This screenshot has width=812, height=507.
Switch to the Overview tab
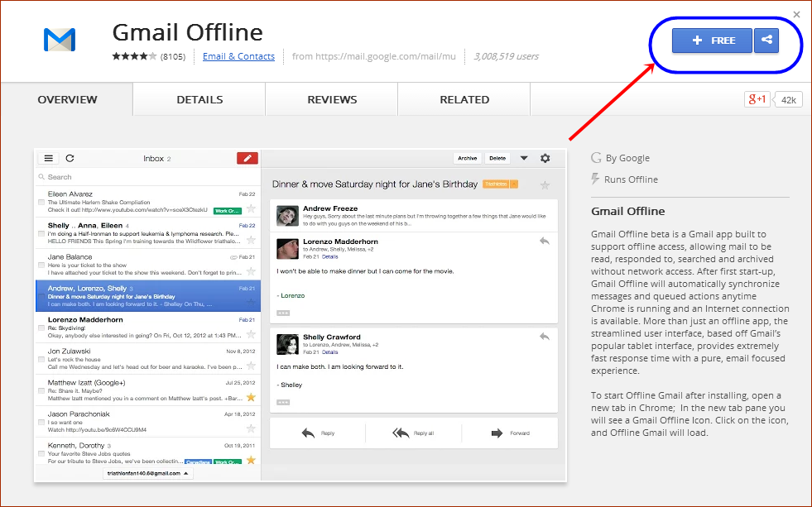(67, 99)
